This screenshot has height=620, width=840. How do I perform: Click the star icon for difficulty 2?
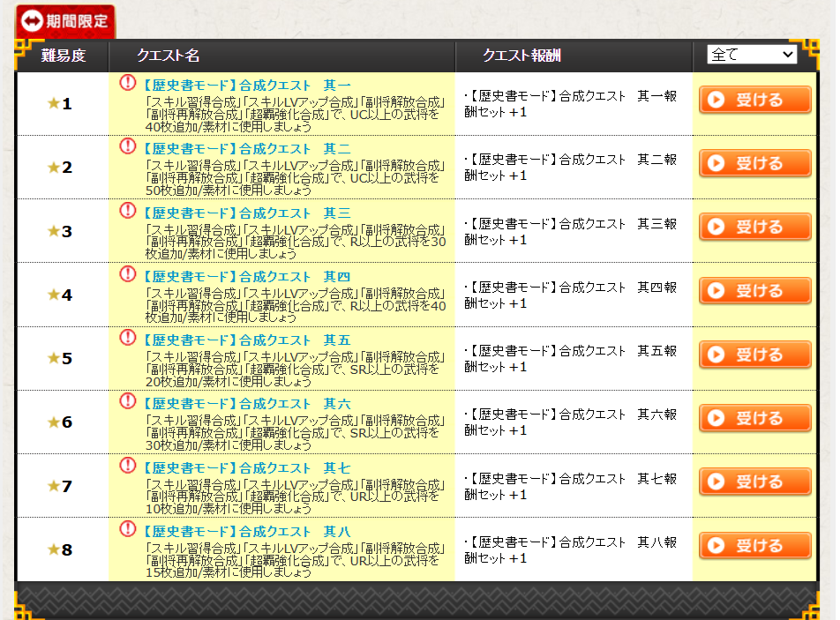point(54,168)
